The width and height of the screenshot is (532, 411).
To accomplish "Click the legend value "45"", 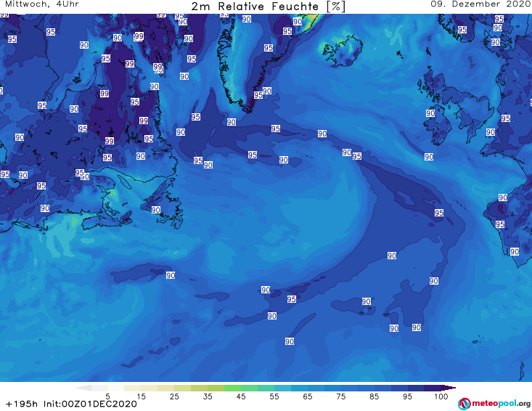I will (x=241, y=396).
